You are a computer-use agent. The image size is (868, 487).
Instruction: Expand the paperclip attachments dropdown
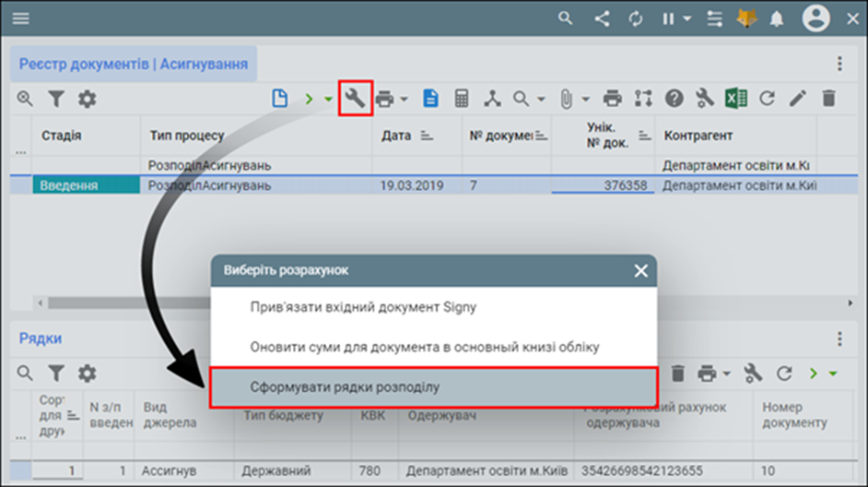click(x=586, y=99)
